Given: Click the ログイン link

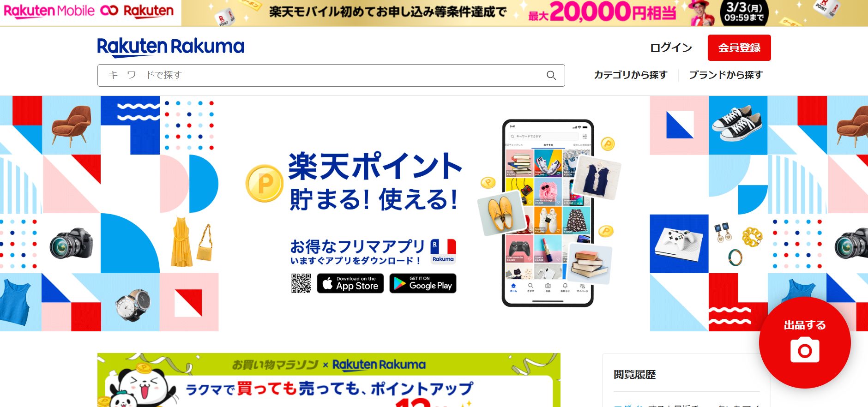Looking at the screenshot, I should coord(671,48).
